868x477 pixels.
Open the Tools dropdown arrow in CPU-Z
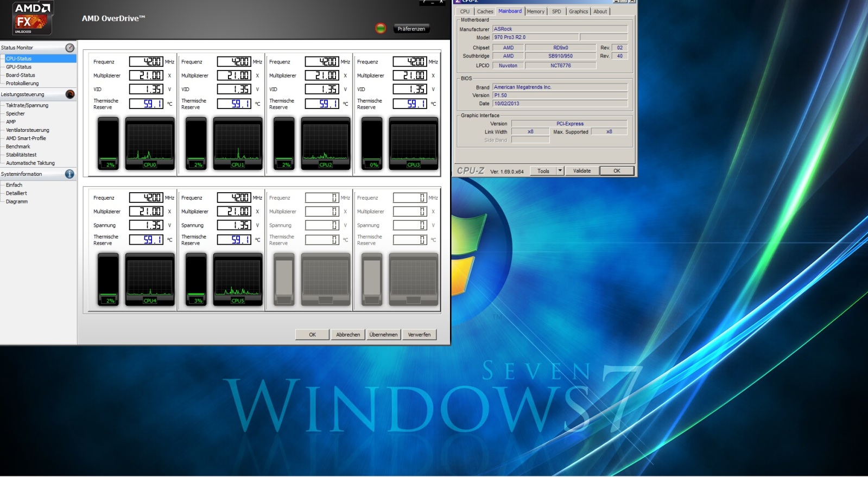pos(560,171)
